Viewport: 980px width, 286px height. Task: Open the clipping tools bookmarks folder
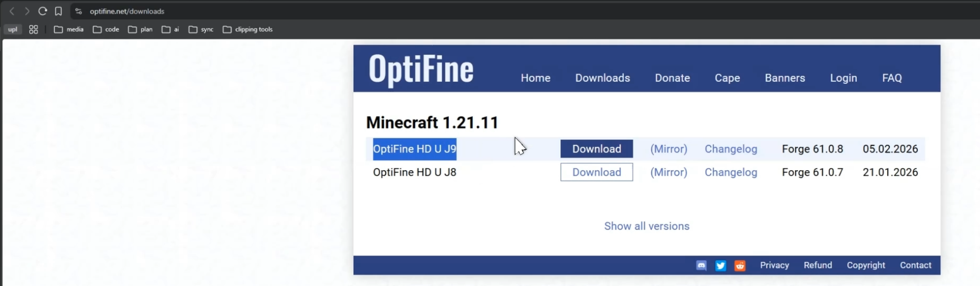tap(248, 30)
